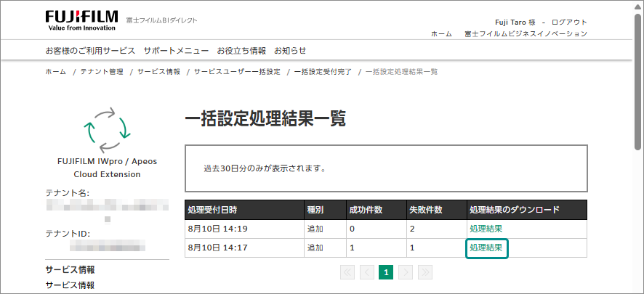Click 種別 column header

pyautogui.click(x=325, y=210)
